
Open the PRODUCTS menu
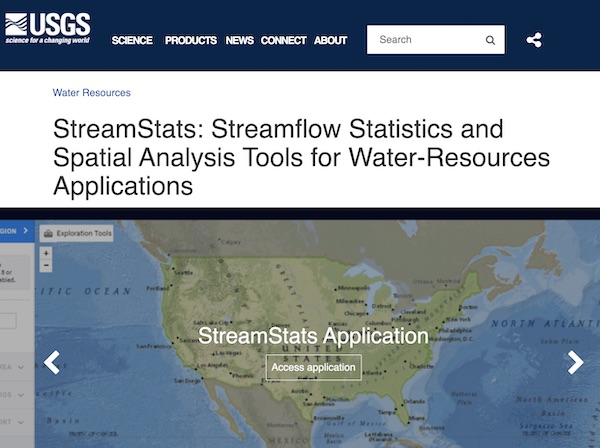pos(191,40)
